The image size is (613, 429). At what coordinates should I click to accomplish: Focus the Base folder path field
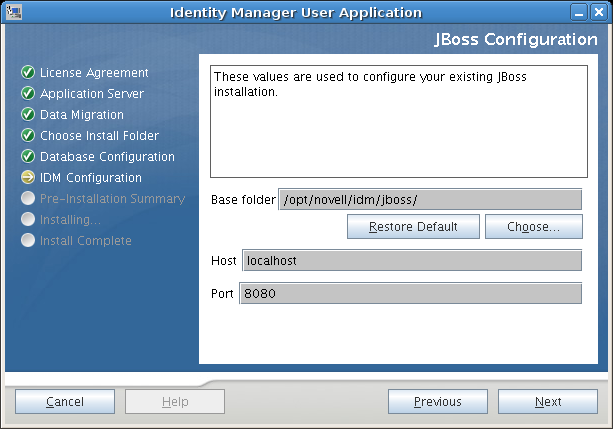coord(430,200)
